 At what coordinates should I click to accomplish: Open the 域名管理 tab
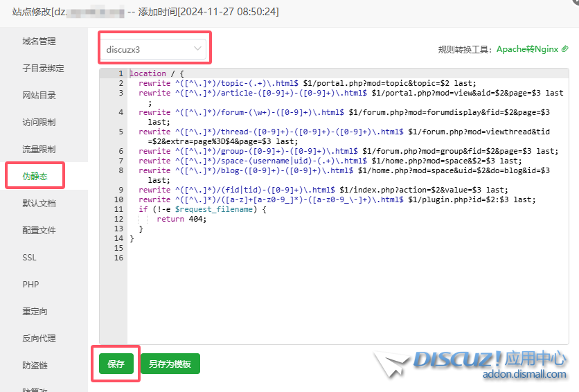coord(39,42)
